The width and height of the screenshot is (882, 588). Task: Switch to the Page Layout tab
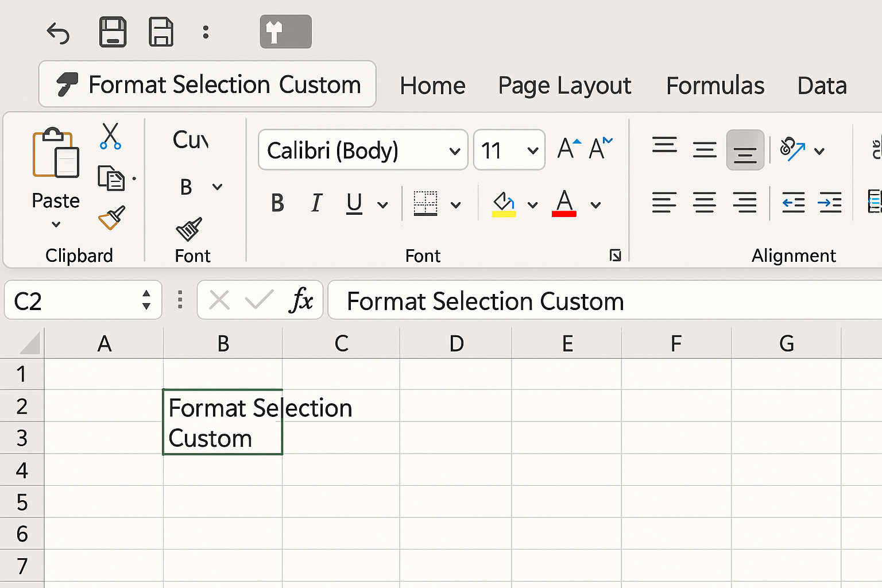[x=564, y=86]
